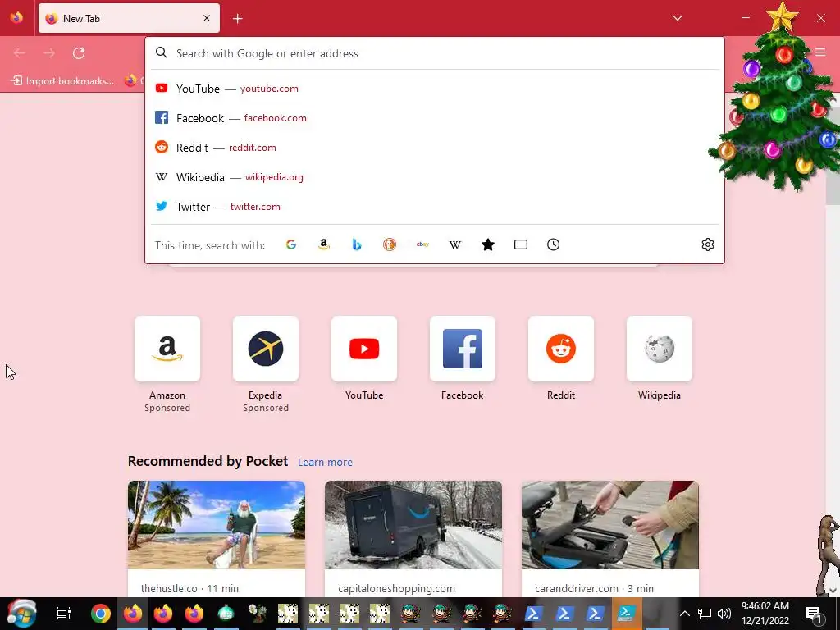Screen dimensions: 840x630
Task: Search in Bookmarks using the star icon
Action: tap(488, 244)
